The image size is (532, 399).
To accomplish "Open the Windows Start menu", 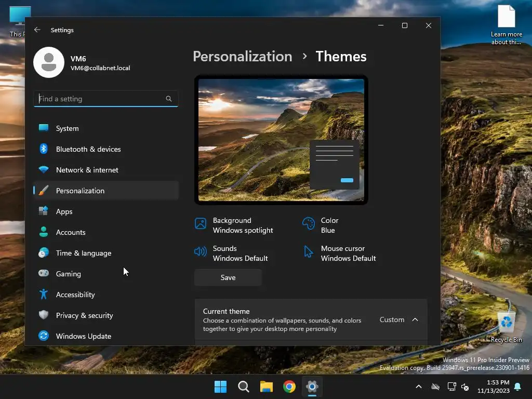I will tap(220, 387).
